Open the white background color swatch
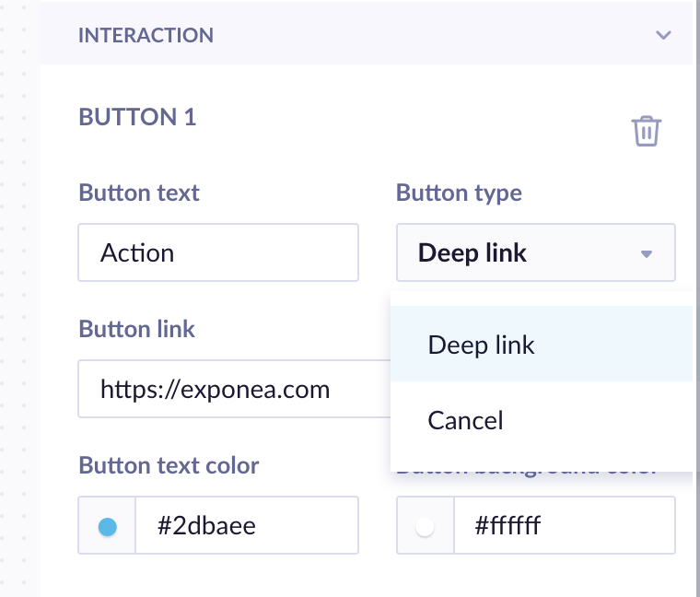 [426, 526]
